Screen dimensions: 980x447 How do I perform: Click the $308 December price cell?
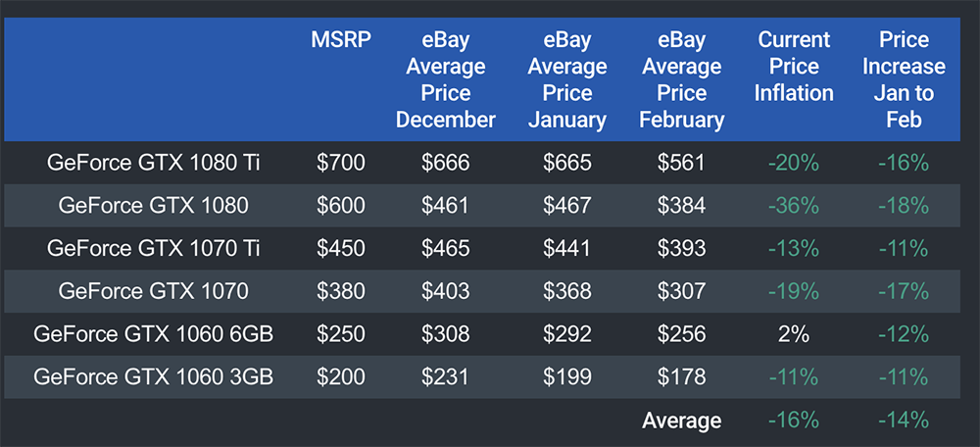pyautogui.click(x=446, y=334)
